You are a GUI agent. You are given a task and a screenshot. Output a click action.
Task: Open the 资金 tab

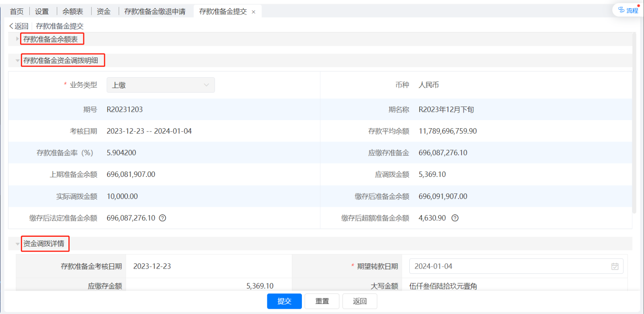pyautogui.click(x=103, y=12)
